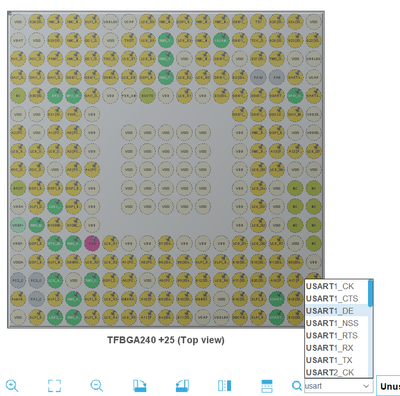Pick USART1_RX from the signal list

pyautogui.click(x=336, y=348)
